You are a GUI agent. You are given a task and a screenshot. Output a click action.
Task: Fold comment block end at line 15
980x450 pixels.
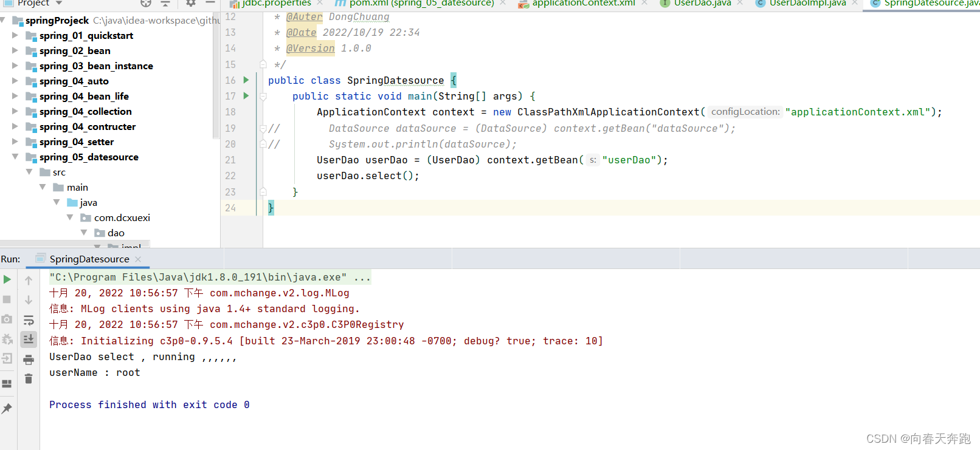pyautogui.click(x=263, y=64)
